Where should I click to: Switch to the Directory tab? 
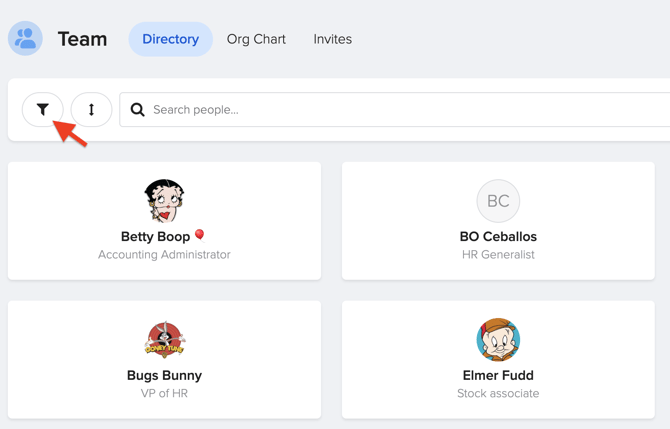170,39
